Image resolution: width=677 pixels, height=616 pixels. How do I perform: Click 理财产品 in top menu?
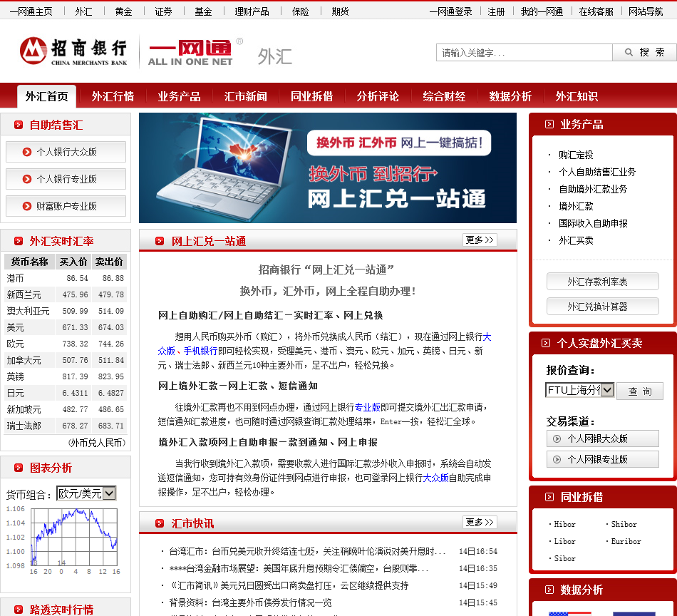click(x=252, y=11)
